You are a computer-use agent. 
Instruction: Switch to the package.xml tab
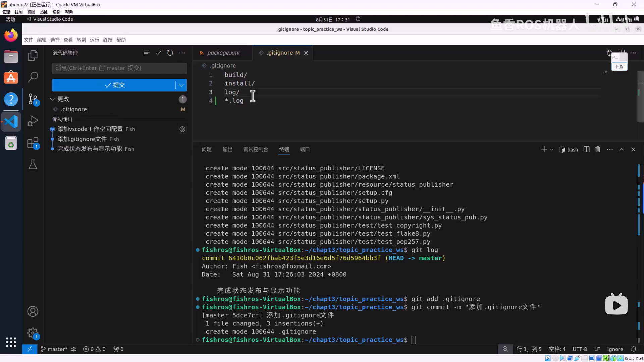[x=223, y=53]
